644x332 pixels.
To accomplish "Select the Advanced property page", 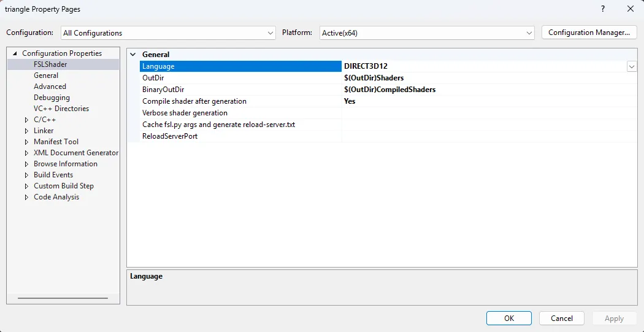I will click(50, 87).
